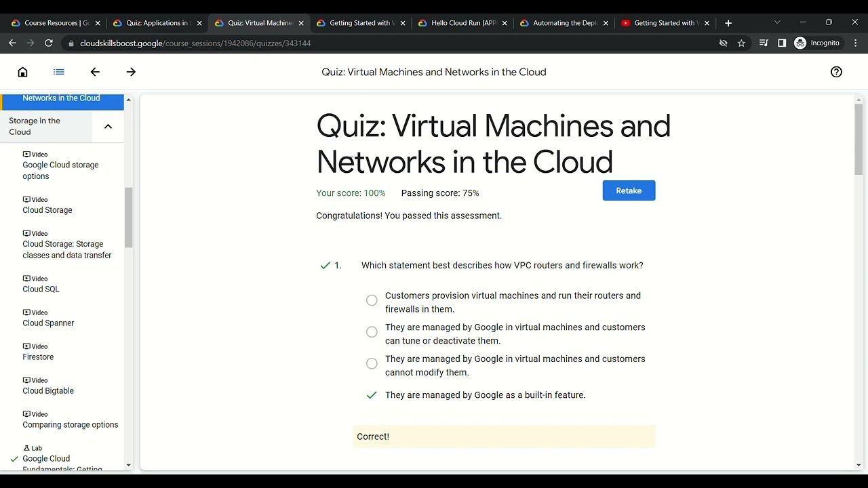868x488 pixels.
Task: Open the media control icon in toolbar
Action: pyautogui.click(x=764, y=43)
